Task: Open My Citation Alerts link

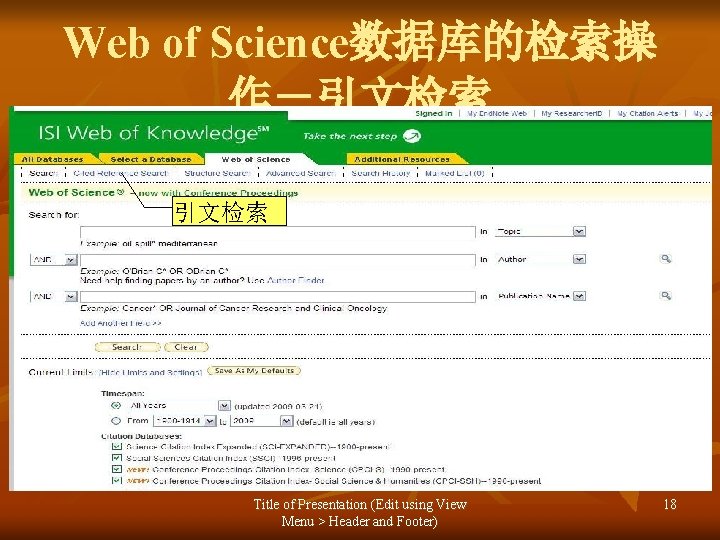Action: click(x=647, y=113)
